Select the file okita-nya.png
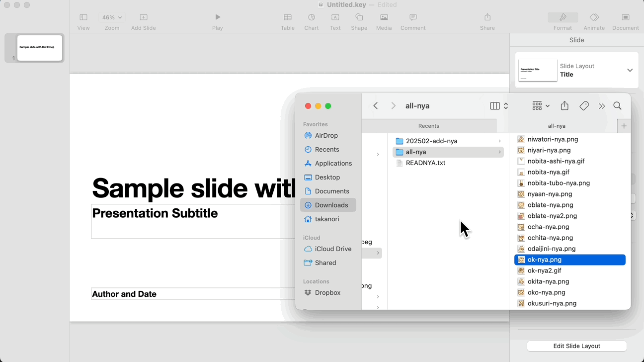This screenshot has height=362, width=644. click(x=548, y=281)
